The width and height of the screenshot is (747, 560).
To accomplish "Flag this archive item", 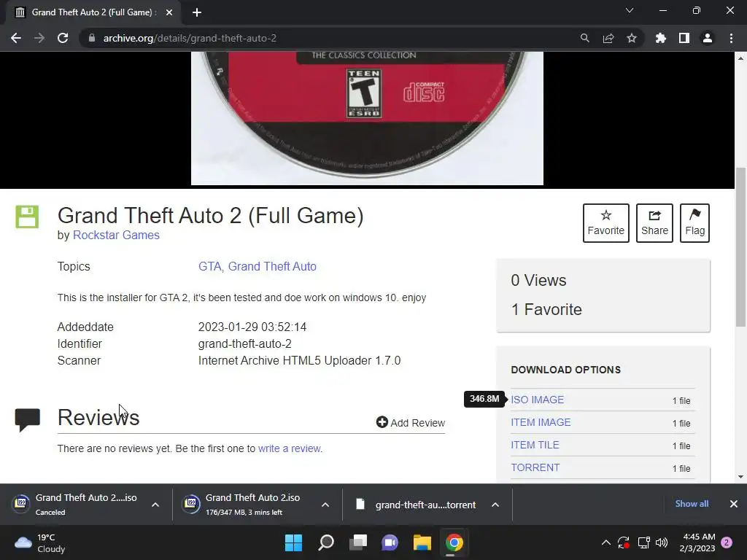I will point(694,223).
